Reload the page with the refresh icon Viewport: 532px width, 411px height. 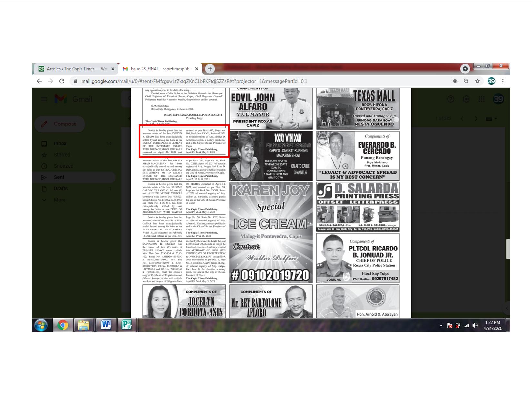(x=62, y=81)
